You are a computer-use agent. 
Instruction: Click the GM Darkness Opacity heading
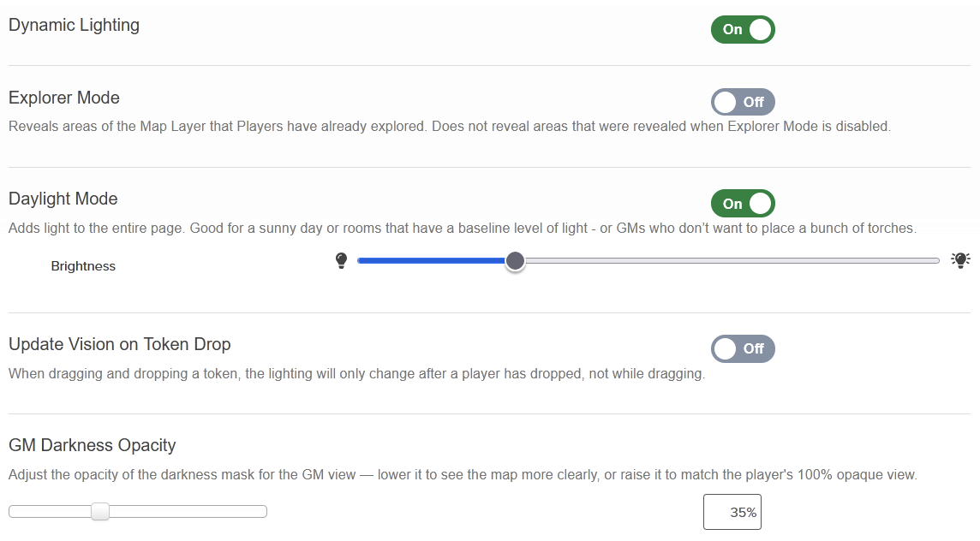click(x=92, y=445)
